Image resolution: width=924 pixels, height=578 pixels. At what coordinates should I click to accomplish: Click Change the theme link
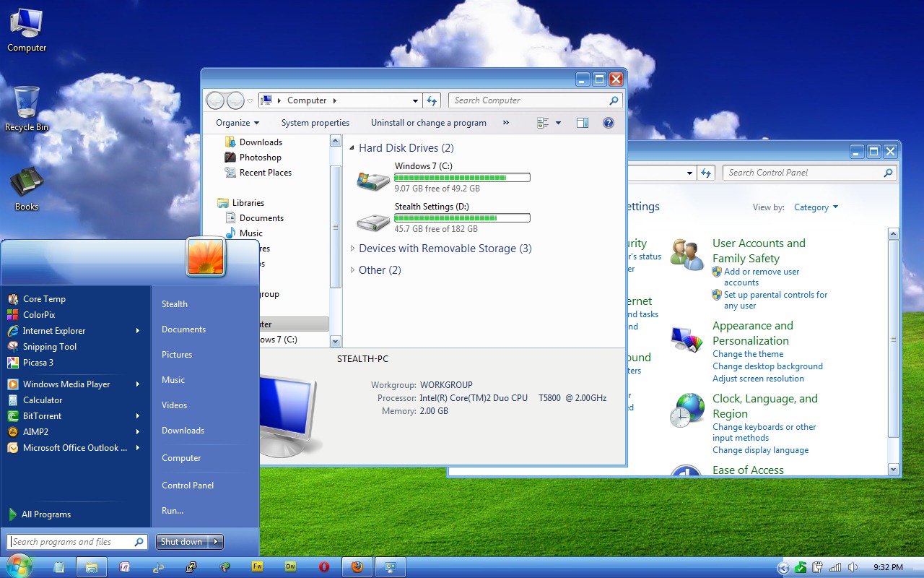(748, 354)
